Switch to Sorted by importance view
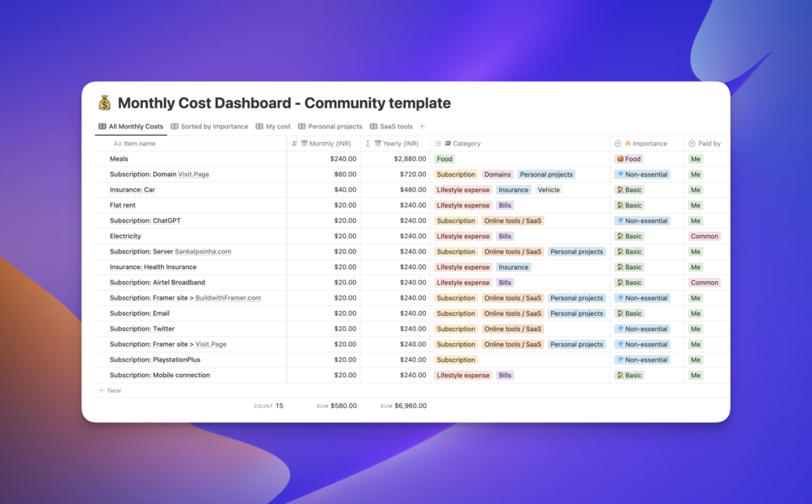Image resolution: width=812 pixels, height=504 pixels. (209, 126)
